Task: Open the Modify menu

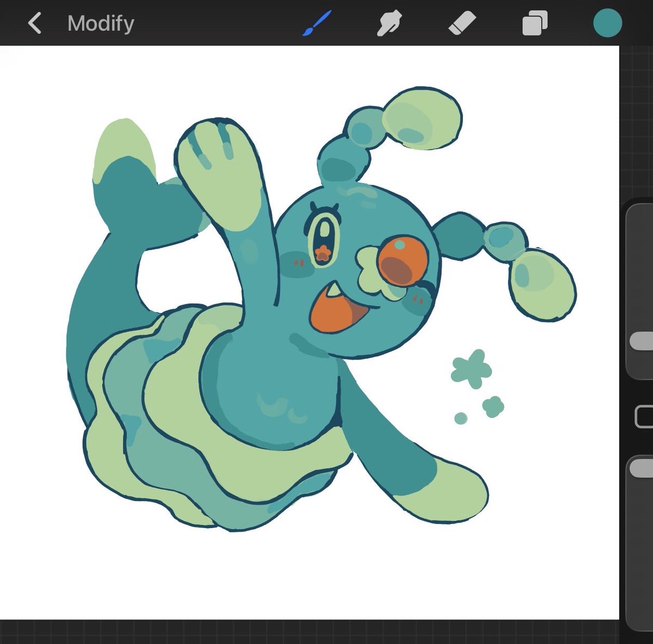Action: (x=101, y=23)
